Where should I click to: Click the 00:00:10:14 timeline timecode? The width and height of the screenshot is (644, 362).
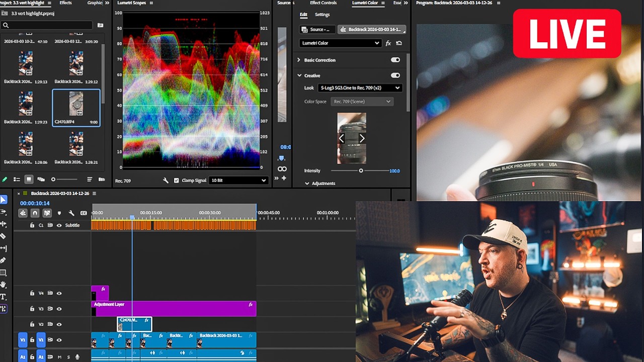point(35,203)
